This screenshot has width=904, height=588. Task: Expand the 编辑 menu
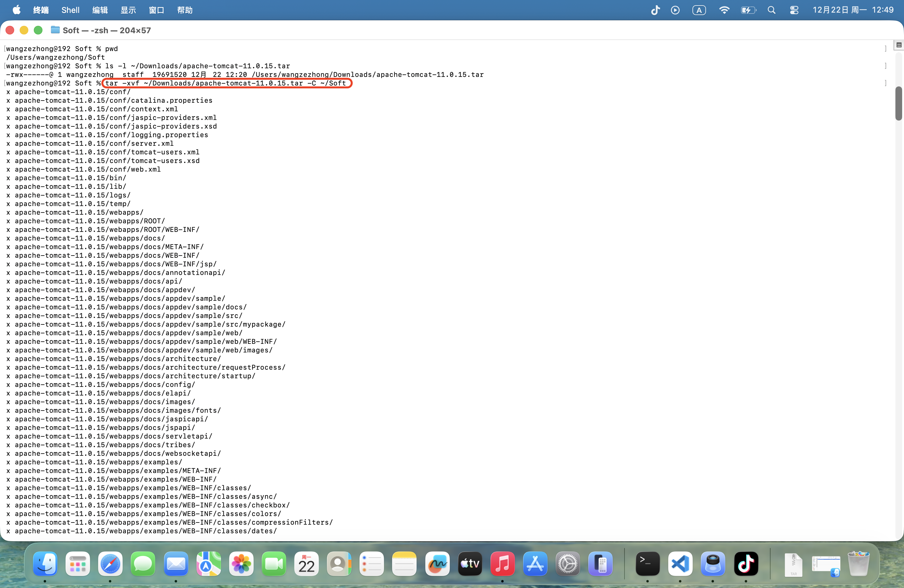pos(100,10)
